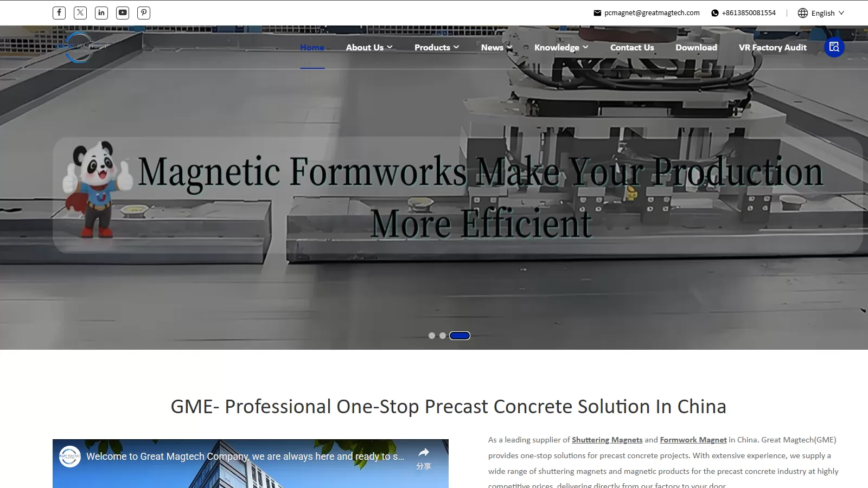The height and width of the screenshot is (488, 868).
Task: Open the LinkedIn profile icon
Action: click(x=101, y=13)
